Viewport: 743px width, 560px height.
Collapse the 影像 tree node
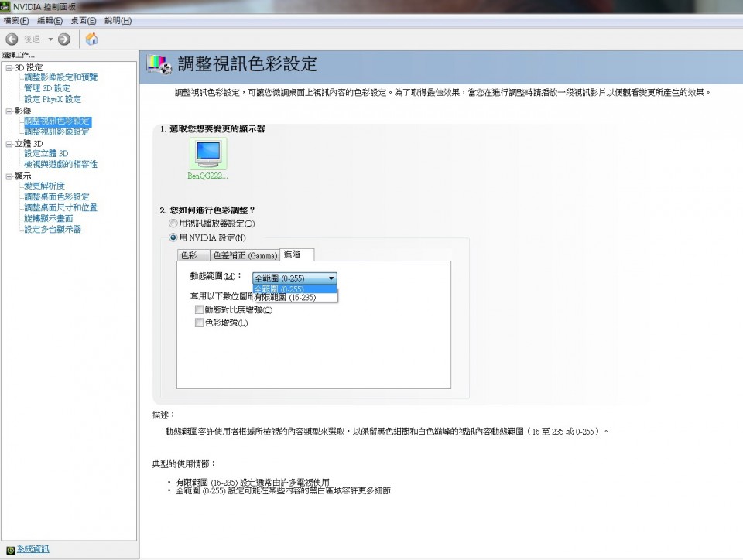(x=9, y=111)
